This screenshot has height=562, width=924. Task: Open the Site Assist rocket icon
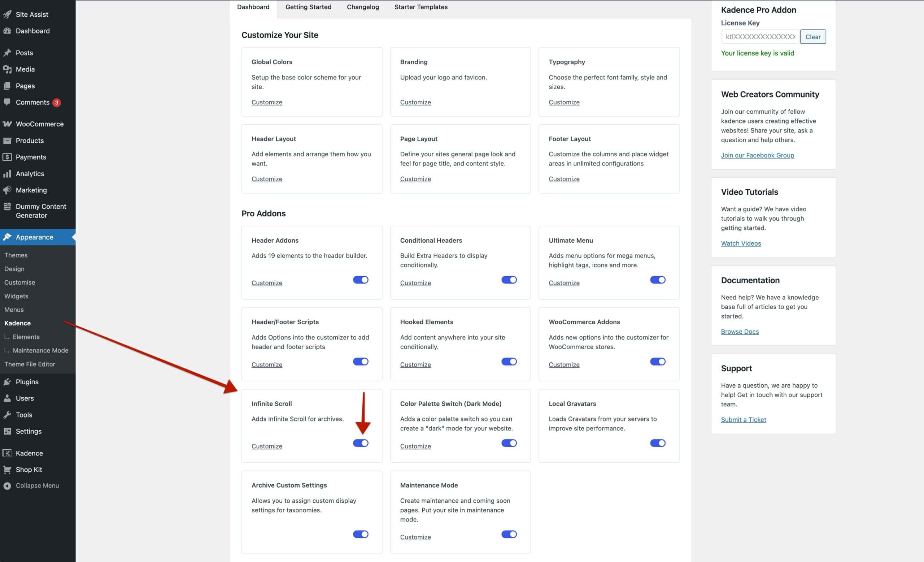[x=8, y=14]
